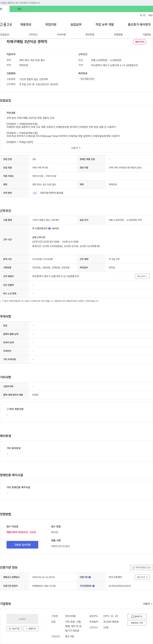
Task: Select 채용시까지 (마감시간 : 24시) deadline text
Action: (x=21, y=532)
